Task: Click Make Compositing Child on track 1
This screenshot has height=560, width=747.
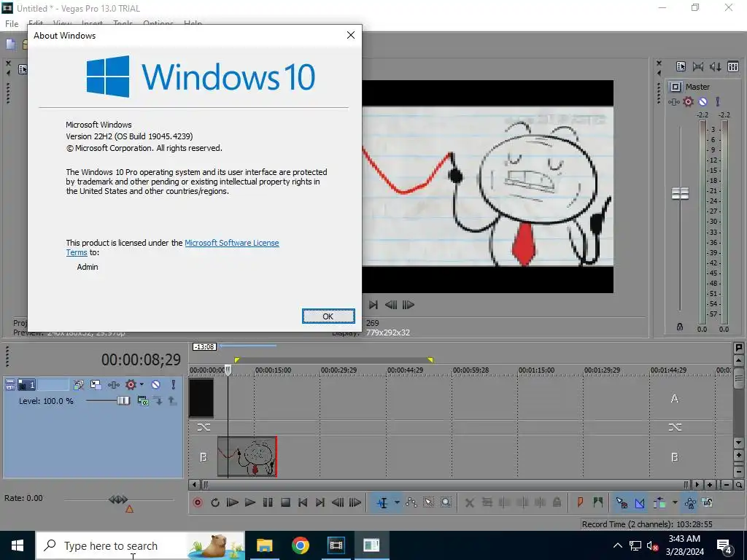Action: coord(158,400)
